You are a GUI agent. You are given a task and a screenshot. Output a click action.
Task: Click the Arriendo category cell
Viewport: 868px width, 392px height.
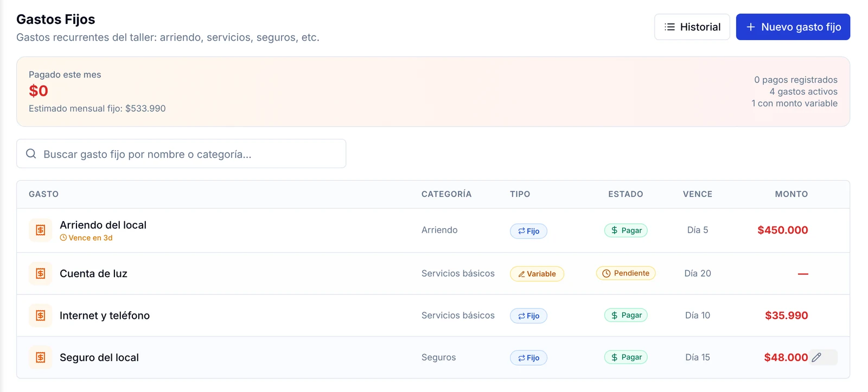point(439,230)
